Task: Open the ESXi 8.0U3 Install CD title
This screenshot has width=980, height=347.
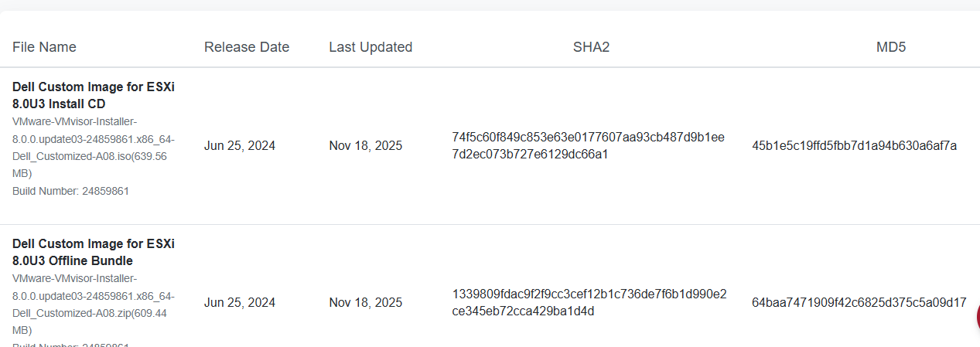Action: pos(93,95)
